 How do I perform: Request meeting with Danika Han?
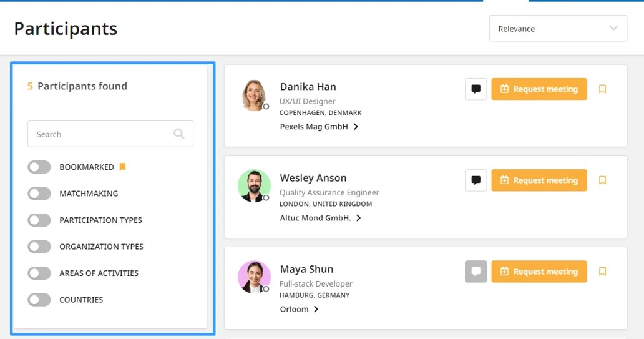coord(539,89)
